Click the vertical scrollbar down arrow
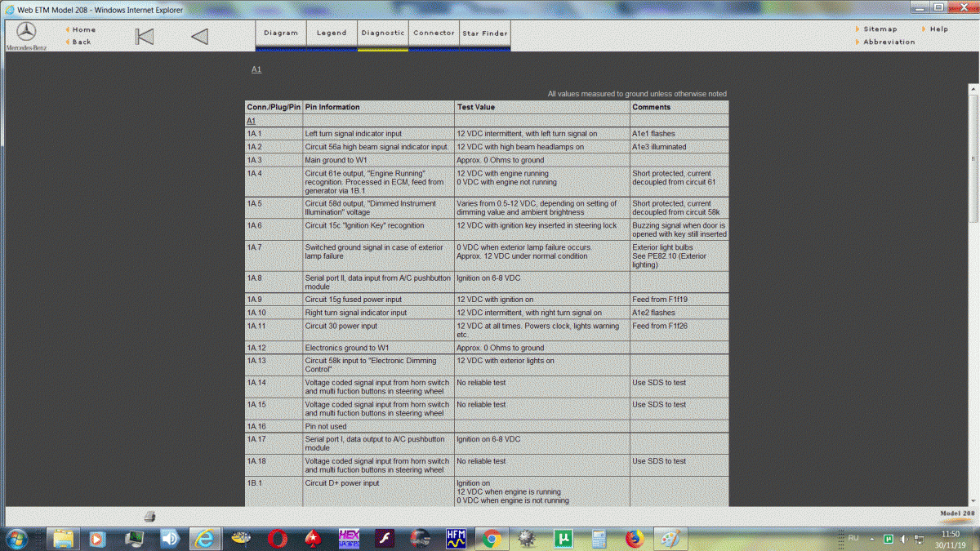The width and height of the screenshot is (980, 551). point(973,499)
